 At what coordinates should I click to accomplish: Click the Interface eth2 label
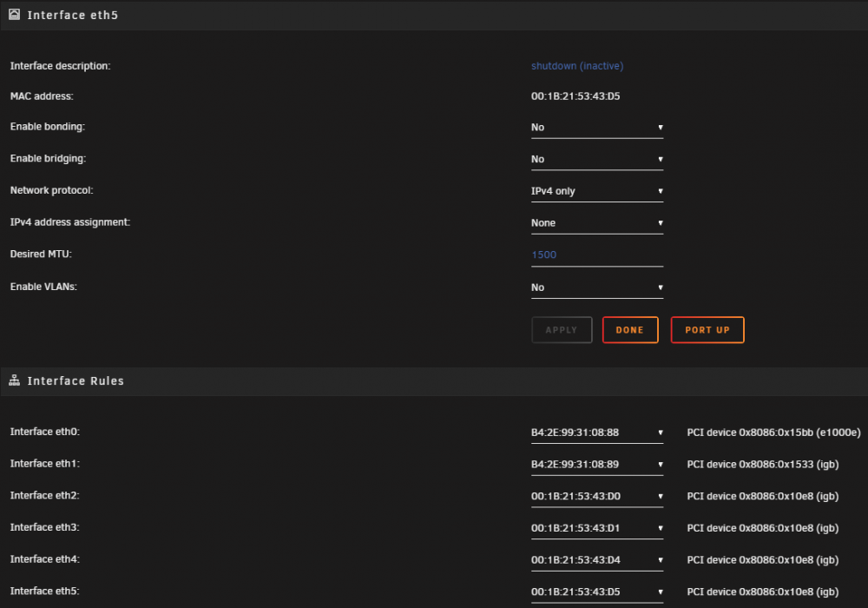coord(45,496)
